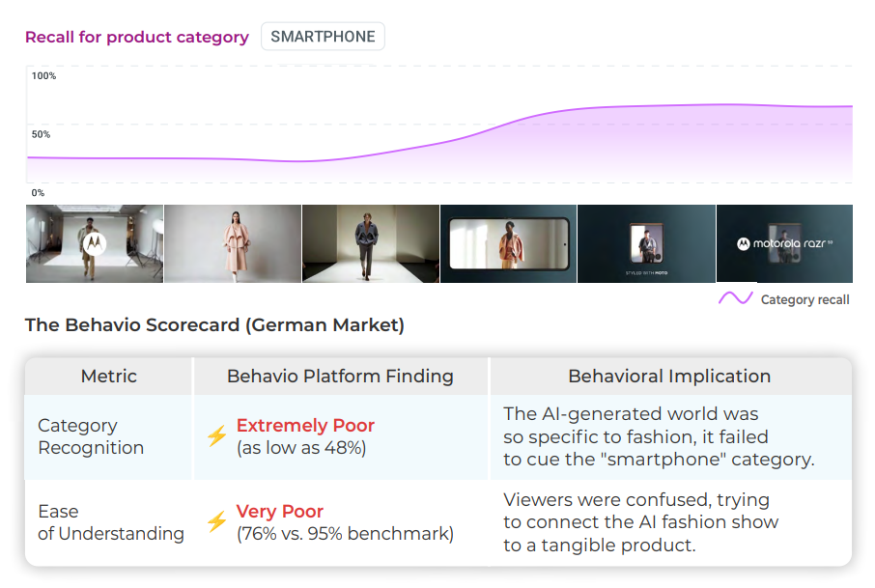The width and height of the screenshot is (875, 588).
Task: Select the 'Styled with Moto' thumbnail
Action: 646,243
